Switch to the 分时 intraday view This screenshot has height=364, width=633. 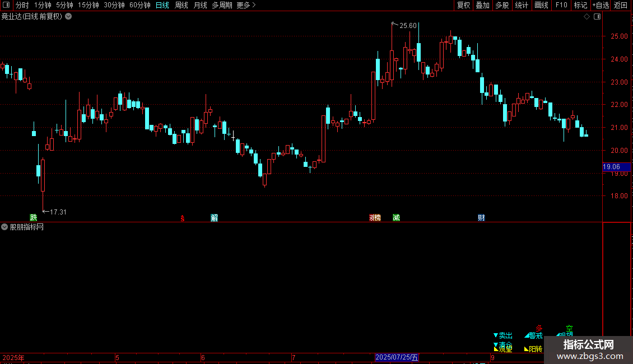coord(22,5)
